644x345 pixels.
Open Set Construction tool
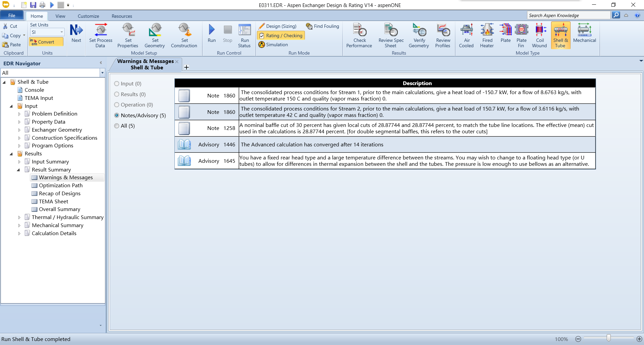pos(184,36)
